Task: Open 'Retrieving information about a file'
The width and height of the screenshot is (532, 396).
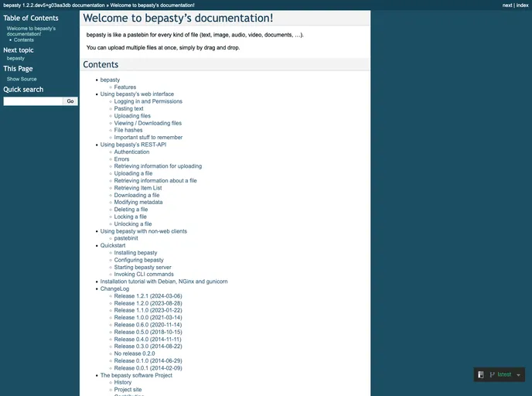Action: (x=155, y=181)
